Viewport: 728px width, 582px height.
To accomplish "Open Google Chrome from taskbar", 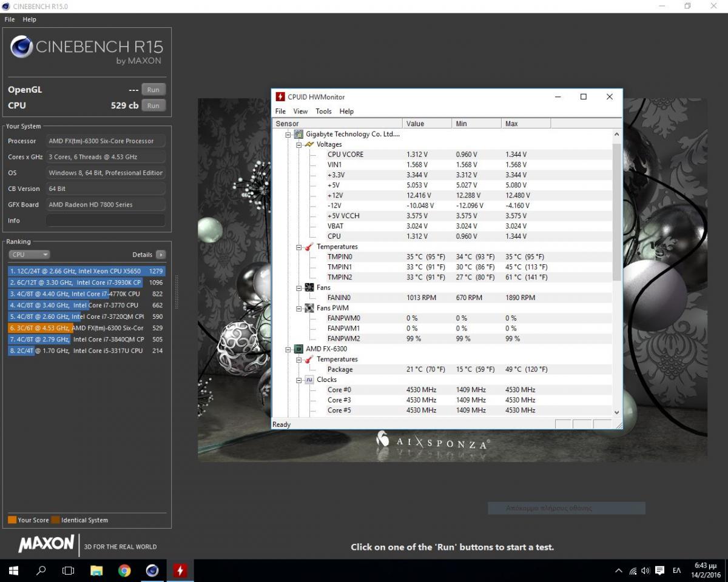I will coord(124,570).
